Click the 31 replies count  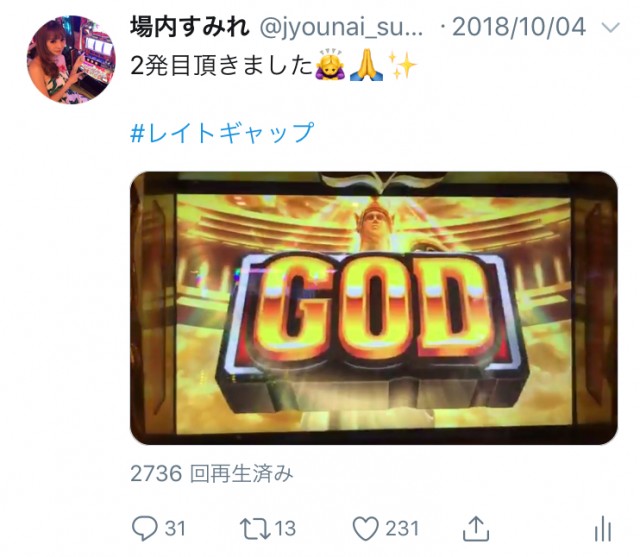175,528
